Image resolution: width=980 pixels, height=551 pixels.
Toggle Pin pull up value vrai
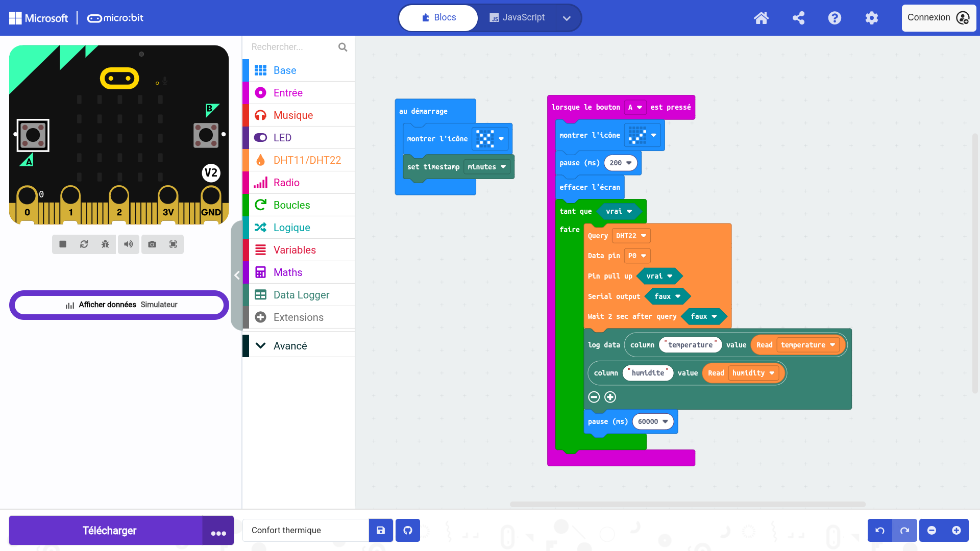pos(659,276)
